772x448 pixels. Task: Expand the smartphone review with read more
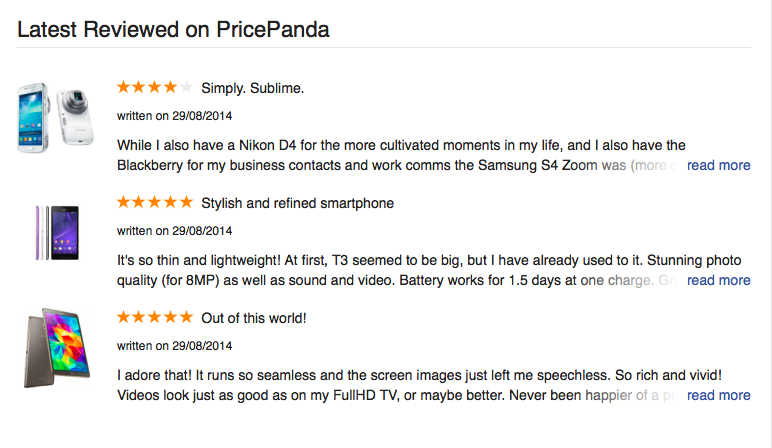click(x=718, y=280)
